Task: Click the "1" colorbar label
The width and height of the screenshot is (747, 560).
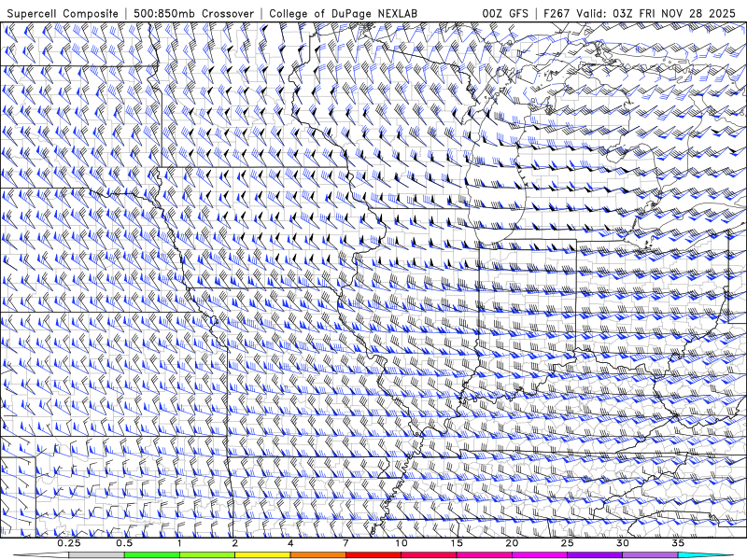Action: pyautogui.click(x=179, y=543)
